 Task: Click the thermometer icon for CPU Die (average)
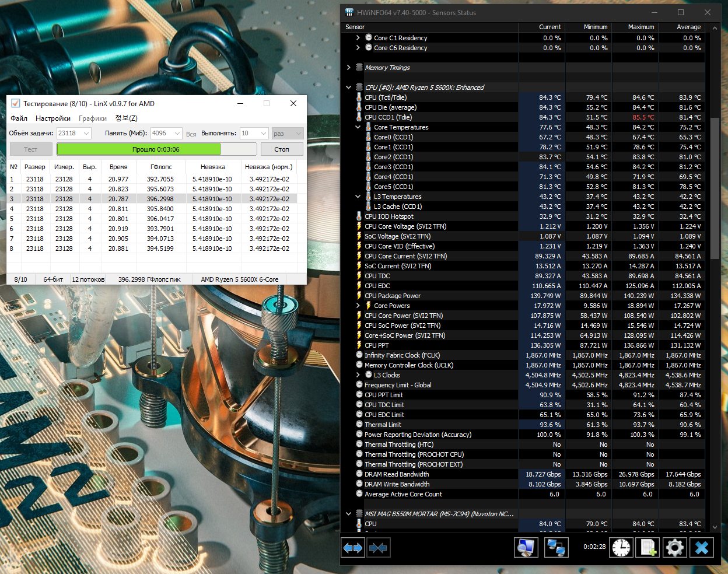359,107
